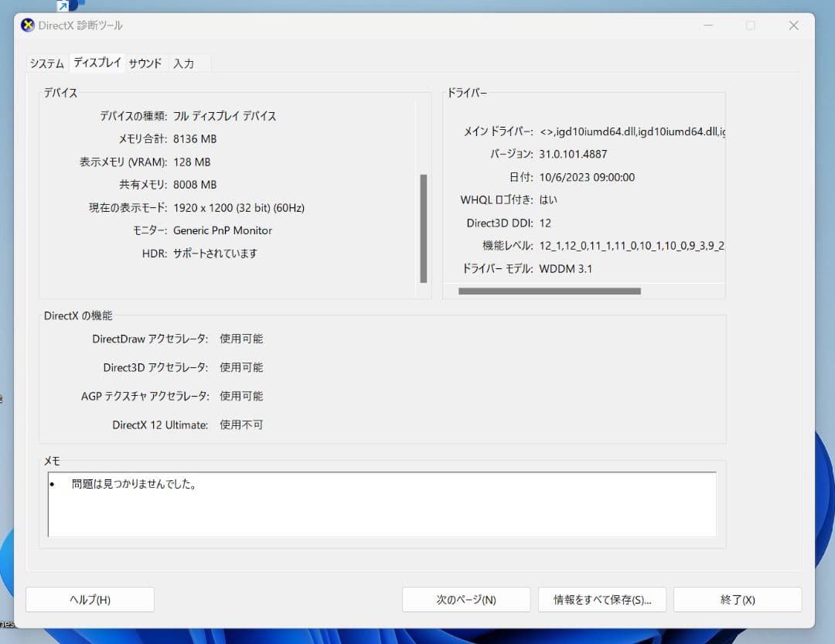Select the ディスプレイ tab
This screenshot has height=644, width=835.
pos(97,63)
